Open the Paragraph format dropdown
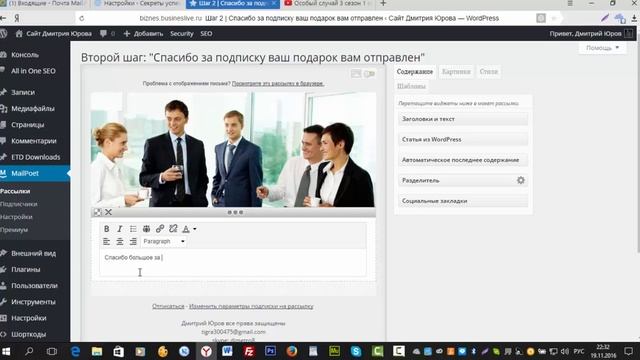Image resolution: width=640 pixels, height=360 pixels. pyautogui.click(x=164, y=241)
